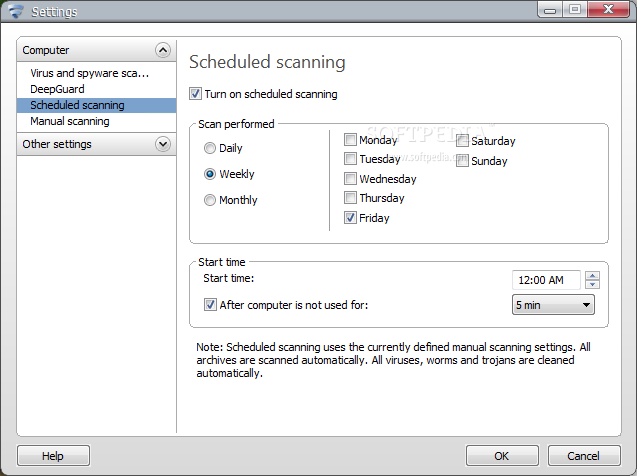Click the Scheduled scanning page heading
The width and height of the screenshot is (637, 476).
coord(267,63)
